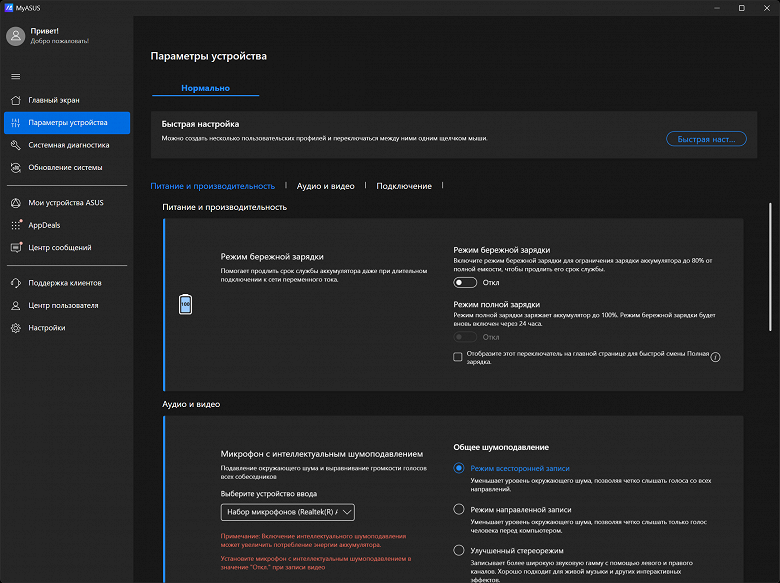Click Выберите устройство ввода label
This screenshot has height=583, width=780.
(x=269, y=493)
